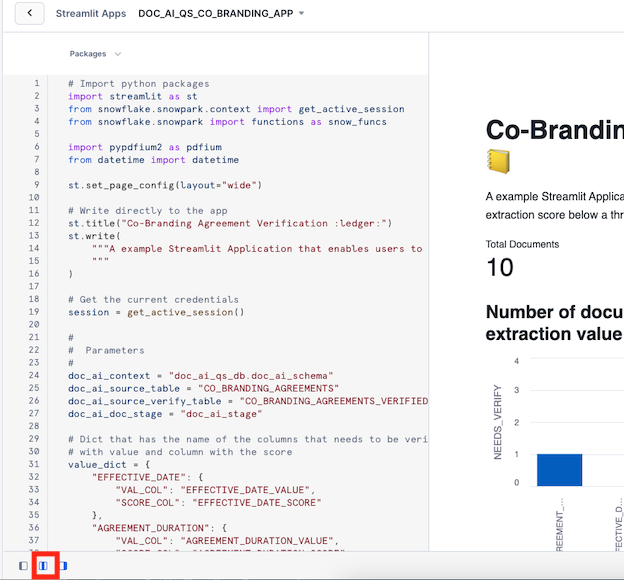The height and width of the screenshot is (580, 624).
Task: Click the back arrow button
Action: 30,13
